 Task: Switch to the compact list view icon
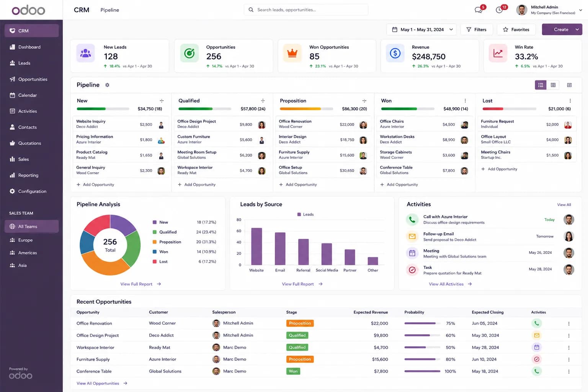pyautogui.click(x=569, y=85)
